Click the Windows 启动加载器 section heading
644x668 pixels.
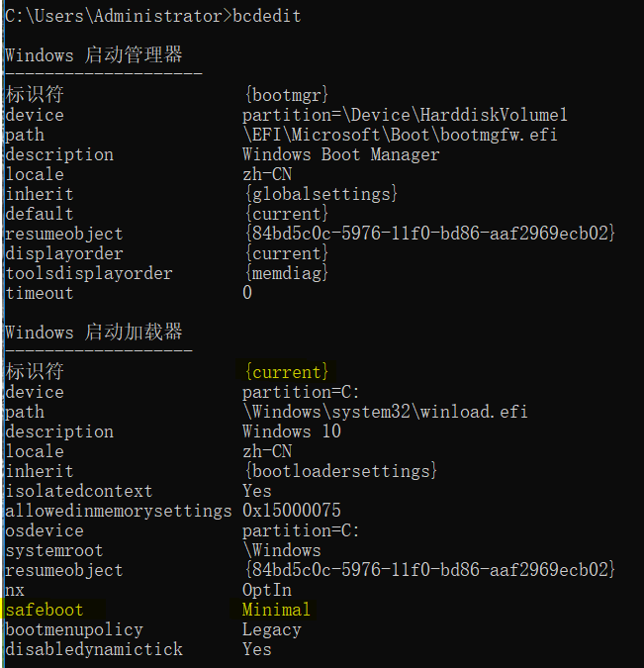point(94,333)
